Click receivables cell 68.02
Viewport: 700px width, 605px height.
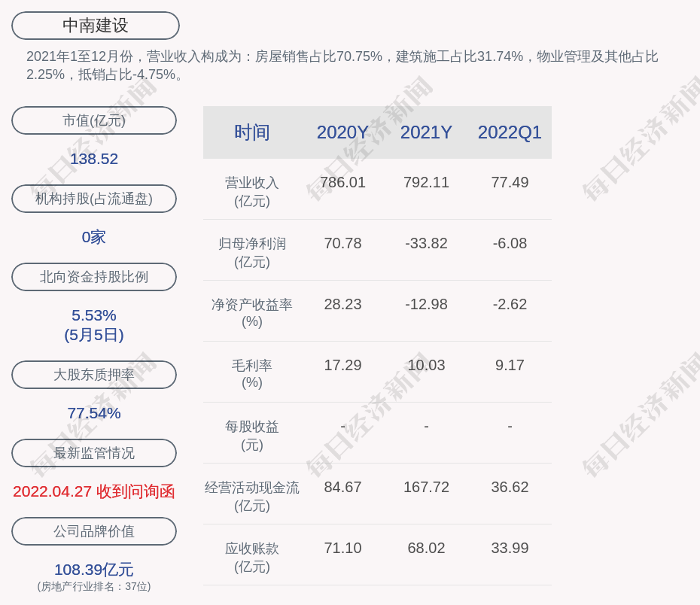coord(426,548)
